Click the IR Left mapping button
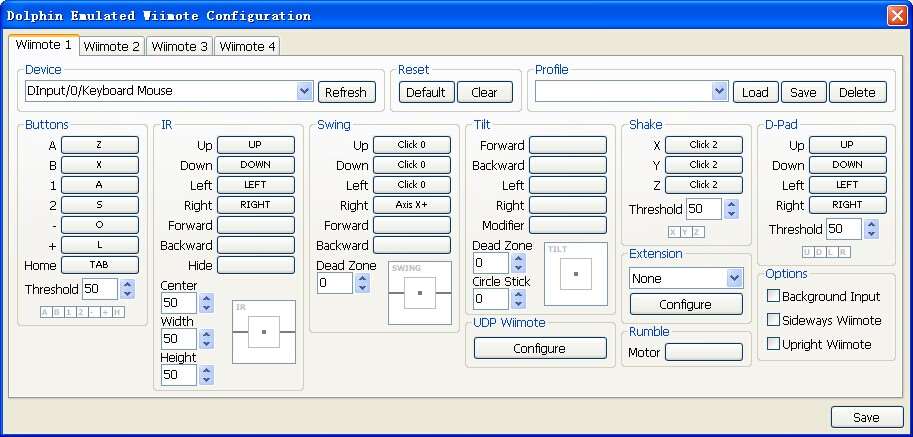This screenshot has width=913, height=437. [256, 185]
